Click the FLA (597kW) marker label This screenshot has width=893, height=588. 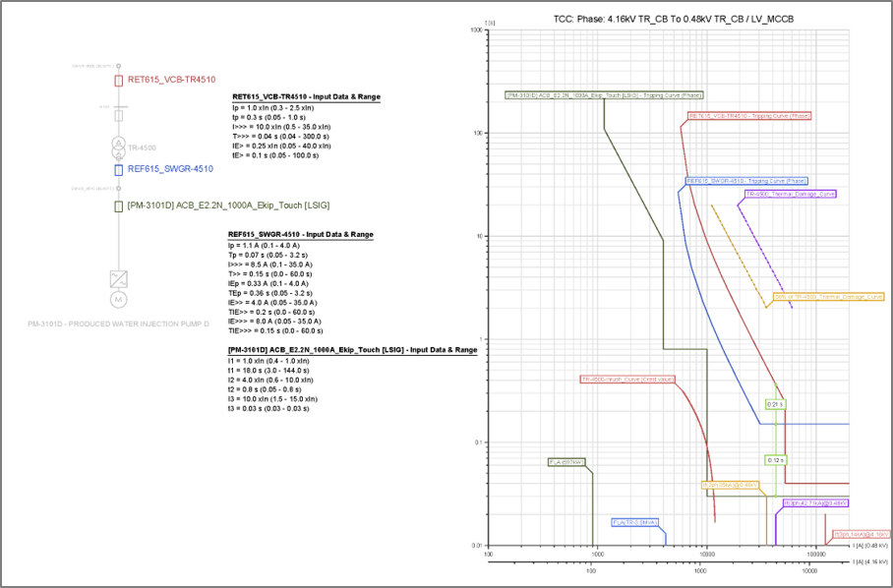pyautogui.click(x=566, y=463)
